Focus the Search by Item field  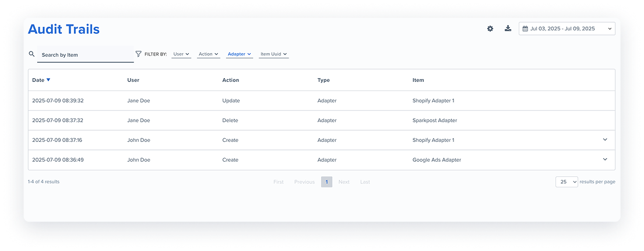click(86, 54)
